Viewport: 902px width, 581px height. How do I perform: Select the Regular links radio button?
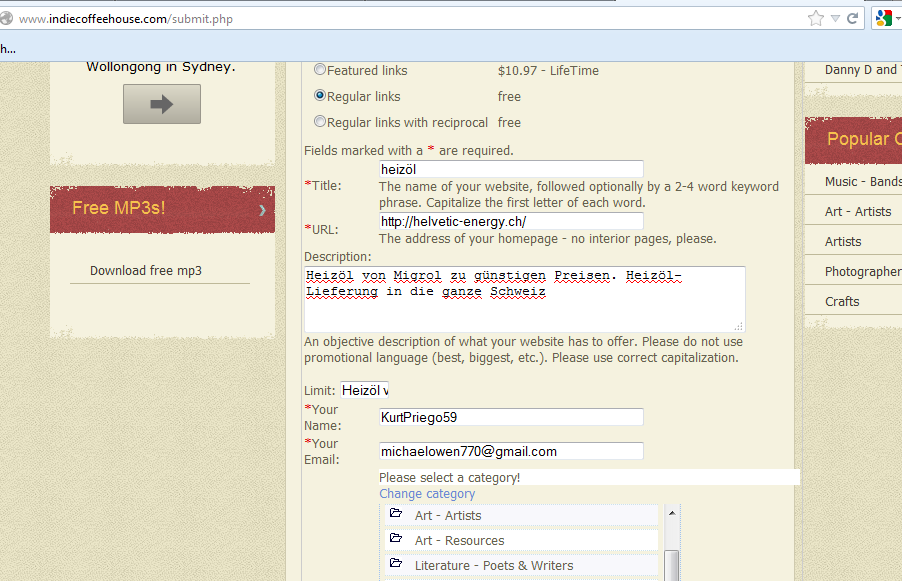tap(320, 95)
